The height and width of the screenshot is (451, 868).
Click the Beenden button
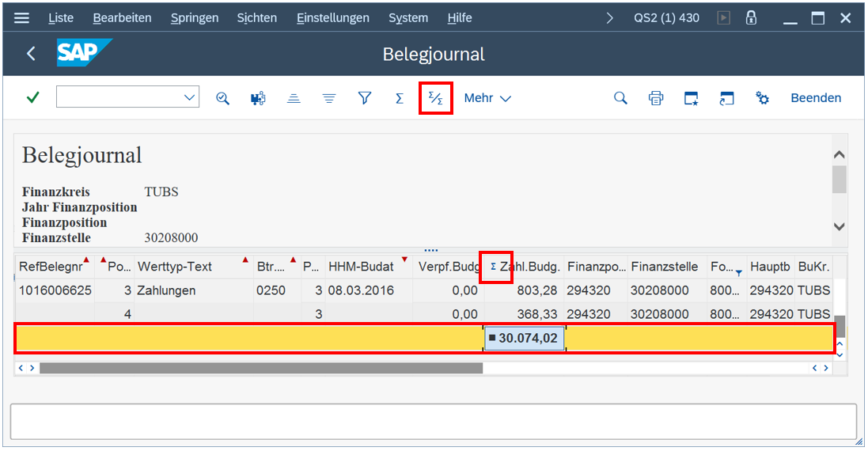[x=816, y=98]
